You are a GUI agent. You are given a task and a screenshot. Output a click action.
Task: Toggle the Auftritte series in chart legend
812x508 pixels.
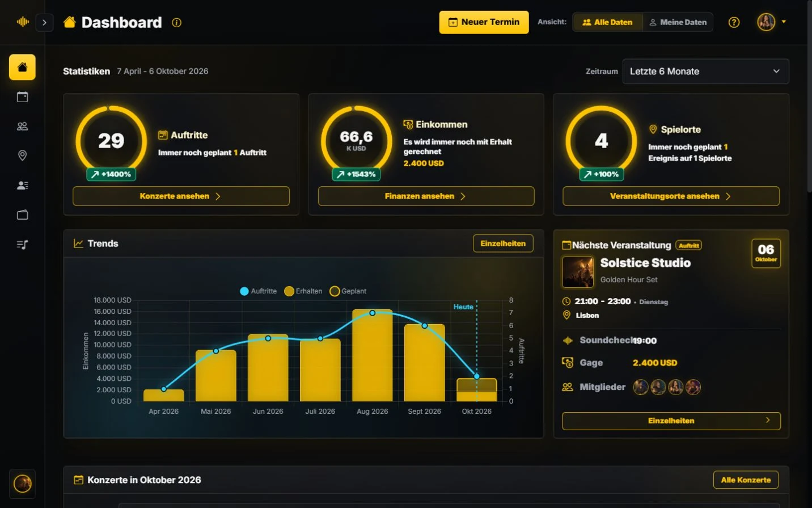pyautogui.click(x=259, y=291)
